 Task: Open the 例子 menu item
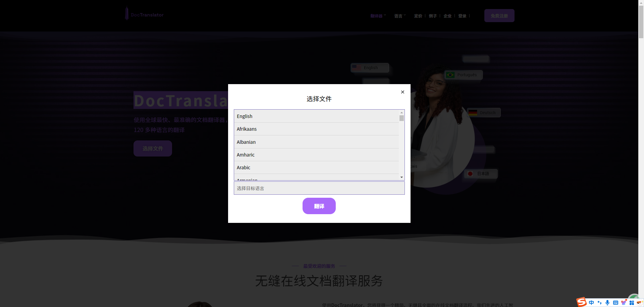click(x=433, y=16)
